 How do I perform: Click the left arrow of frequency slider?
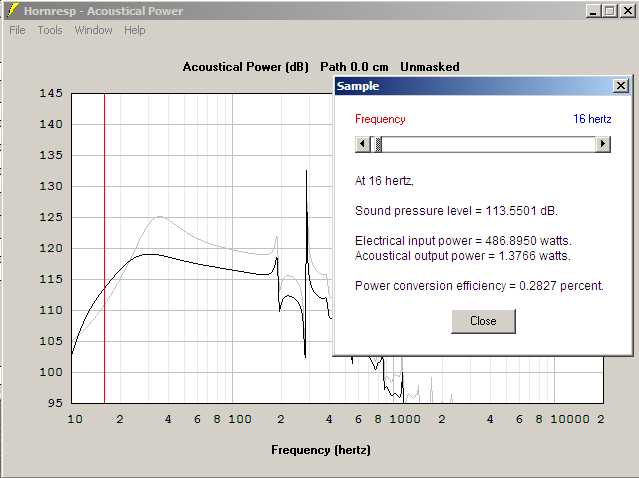point(362,144)
